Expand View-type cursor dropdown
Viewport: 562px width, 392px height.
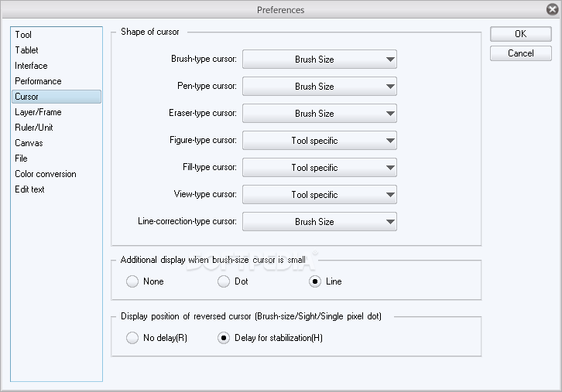pos(320,194)
